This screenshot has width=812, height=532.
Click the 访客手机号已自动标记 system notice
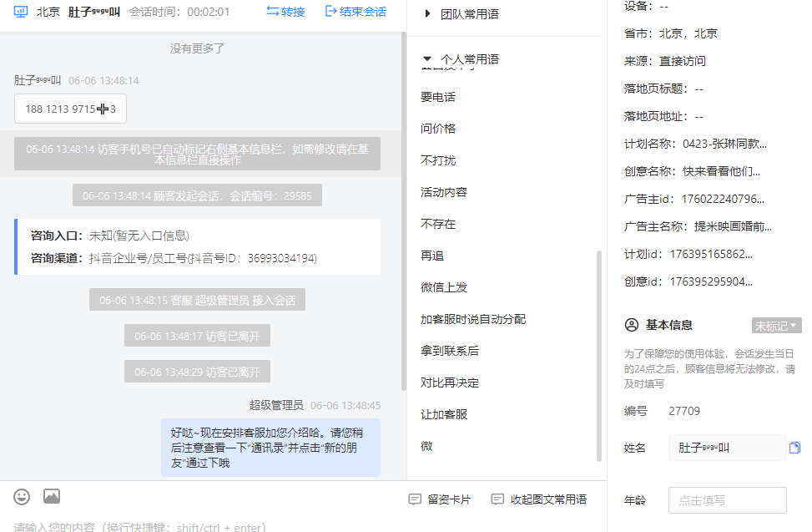(197, 154)
